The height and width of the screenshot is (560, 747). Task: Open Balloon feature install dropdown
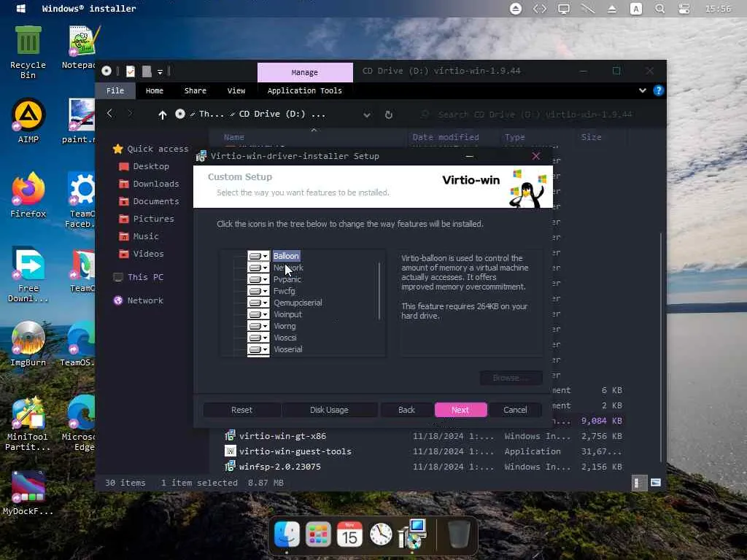[x=259, y=256]
